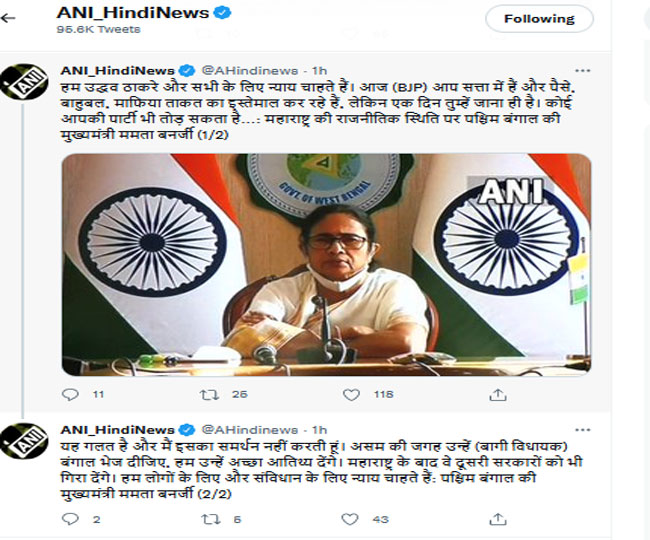Like the first tweet with 116 likes
Screen dimensions: 650x540
tap(351, 395)
